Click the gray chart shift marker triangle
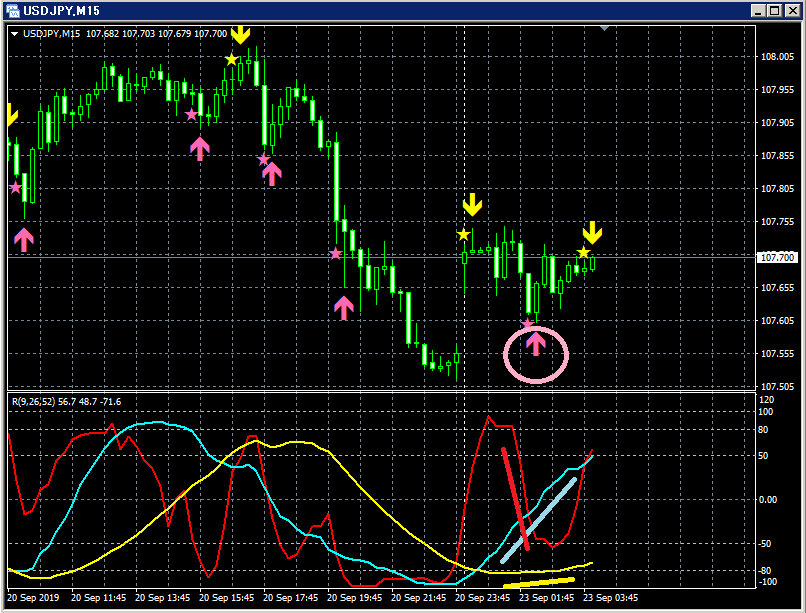Image resolution: width=806 pixels, height=613 pixels. click(604, 28)
